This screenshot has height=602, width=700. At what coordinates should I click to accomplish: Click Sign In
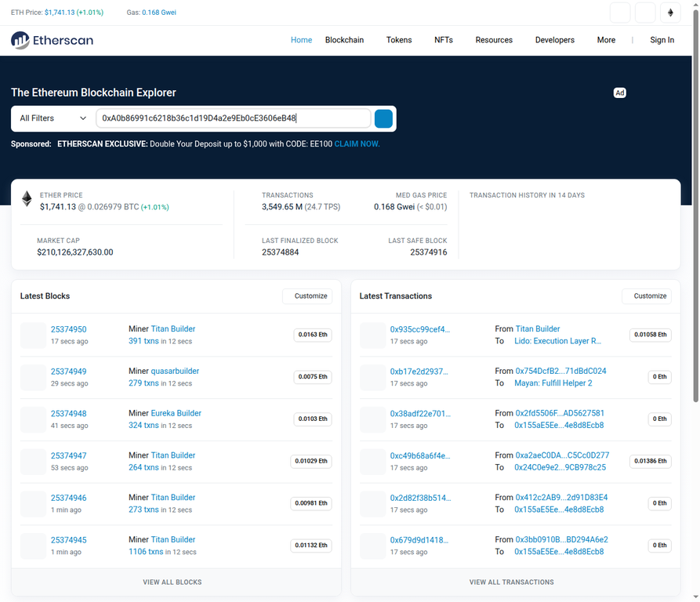coord(662,40)
